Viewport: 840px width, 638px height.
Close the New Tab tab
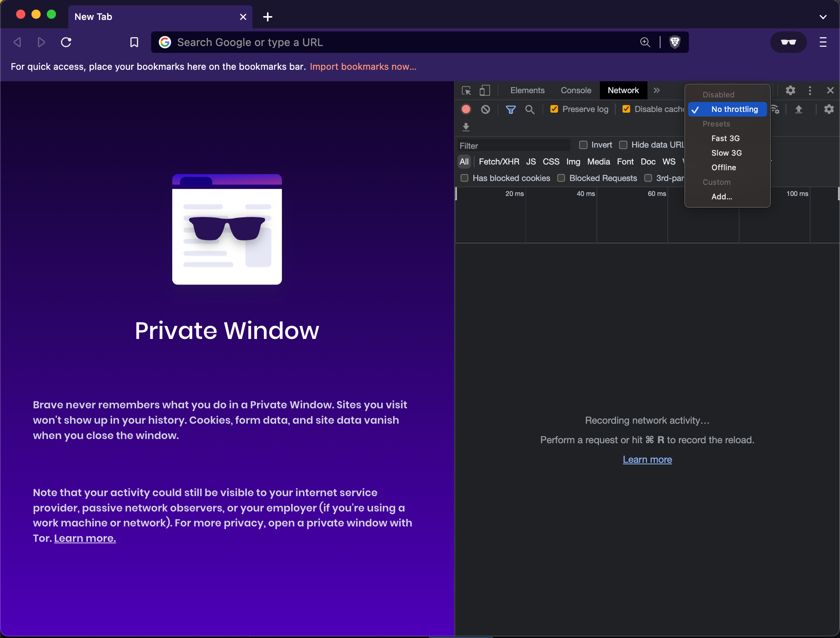243,17
